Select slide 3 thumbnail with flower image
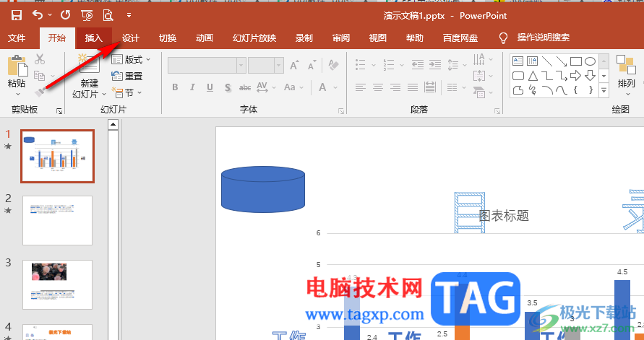The height and width of the screenshot is (340, 644). (58, 284)
